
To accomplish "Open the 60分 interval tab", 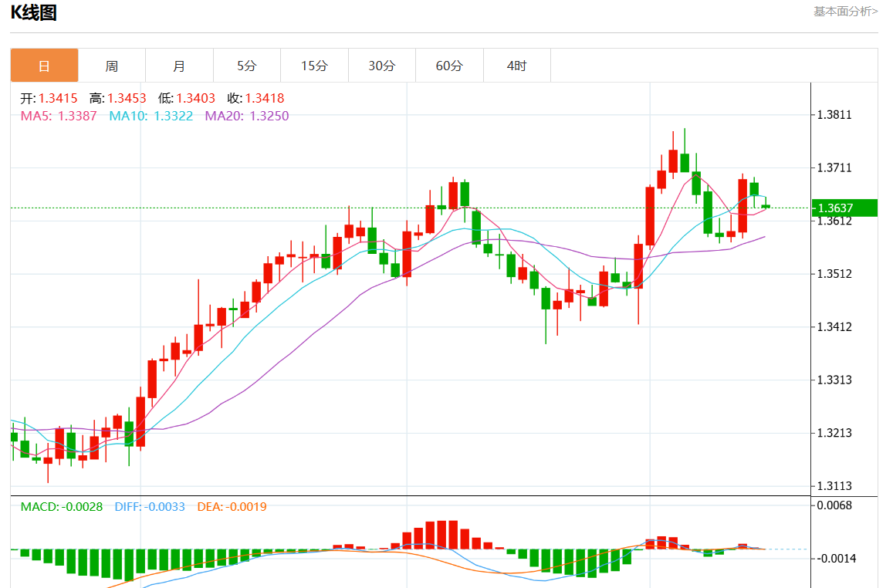I will coord(449,66).
